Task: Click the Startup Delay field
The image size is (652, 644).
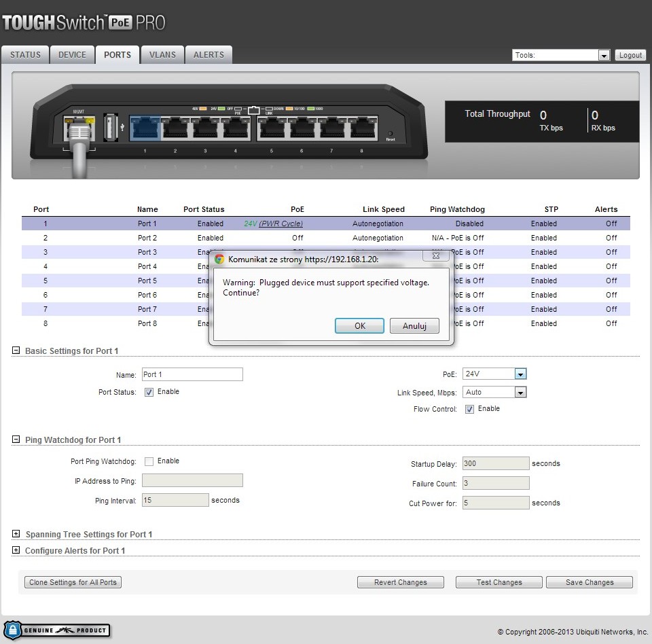Action: pyautogui.click(x=496, y=463)
